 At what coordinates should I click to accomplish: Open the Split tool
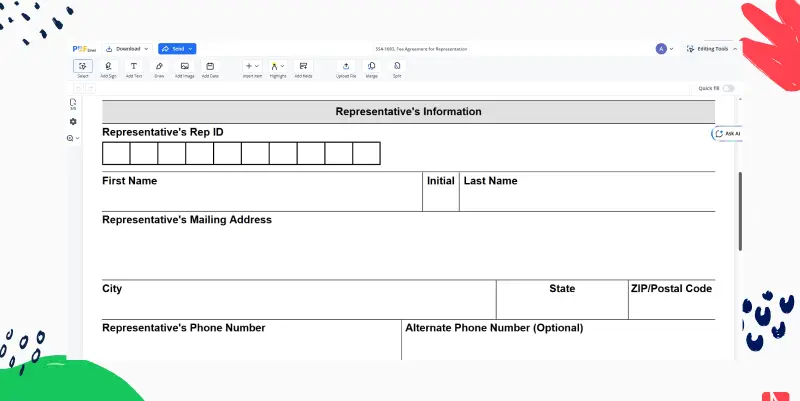tap(397, 69)
